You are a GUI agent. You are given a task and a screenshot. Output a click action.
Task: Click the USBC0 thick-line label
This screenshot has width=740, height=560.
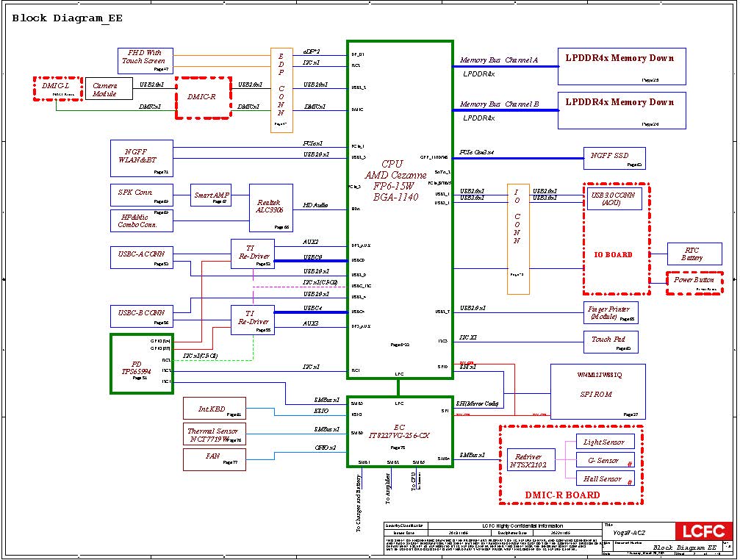pos(313,258)
